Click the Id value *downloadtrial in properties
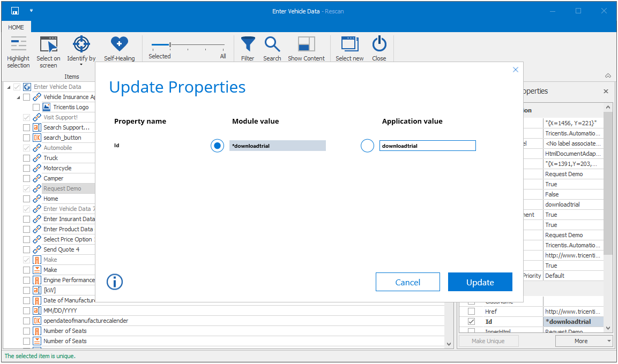Screen dimensions: 618x364 [x=574, y=322]
